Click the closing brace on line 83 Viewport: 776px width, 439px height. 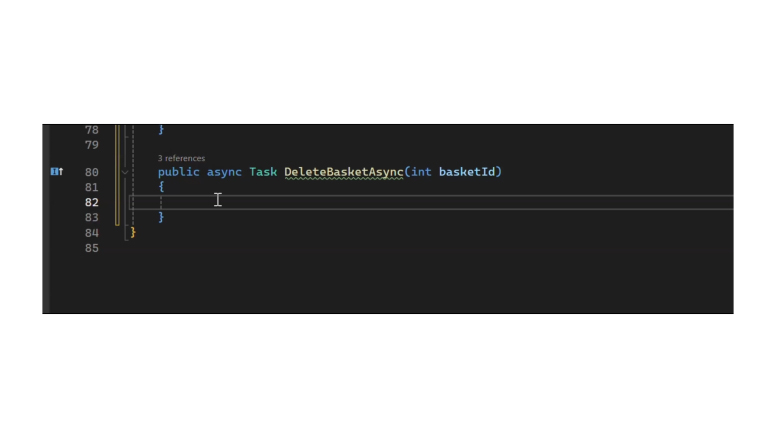161,217
